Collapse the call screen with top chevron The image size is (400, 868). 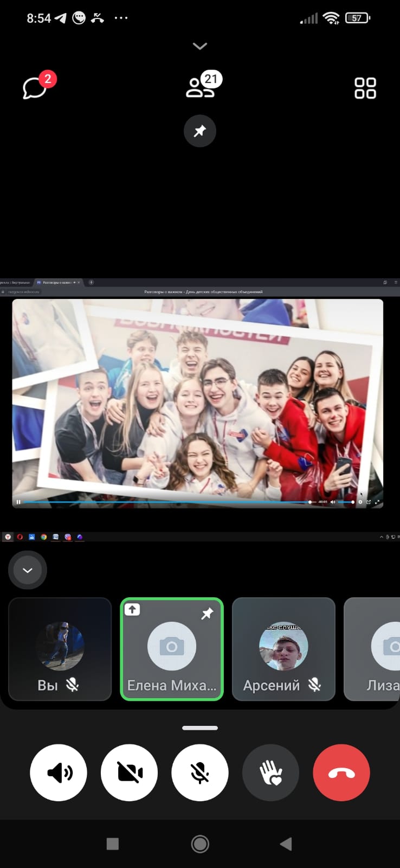(x=200, y=46)
